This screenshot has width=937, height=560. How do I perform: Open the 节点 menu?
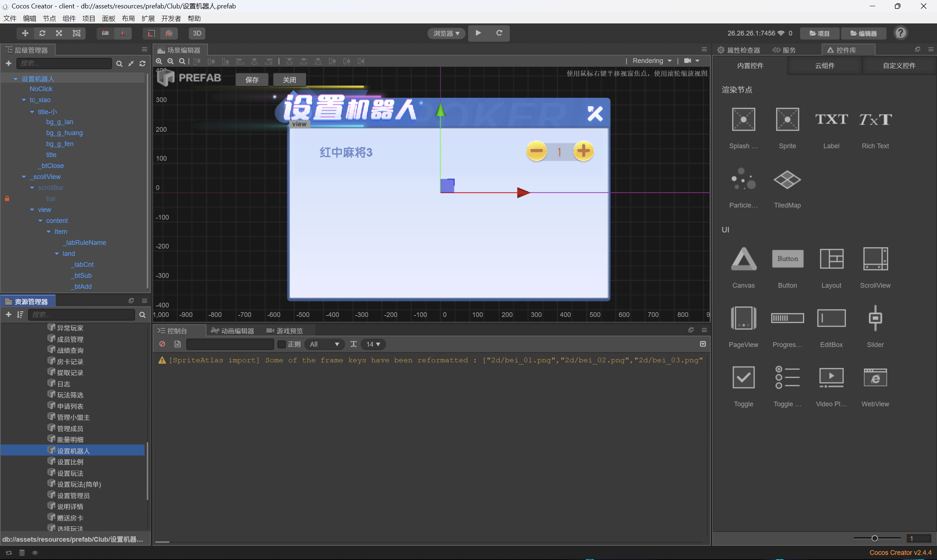[x=49, y=19]
